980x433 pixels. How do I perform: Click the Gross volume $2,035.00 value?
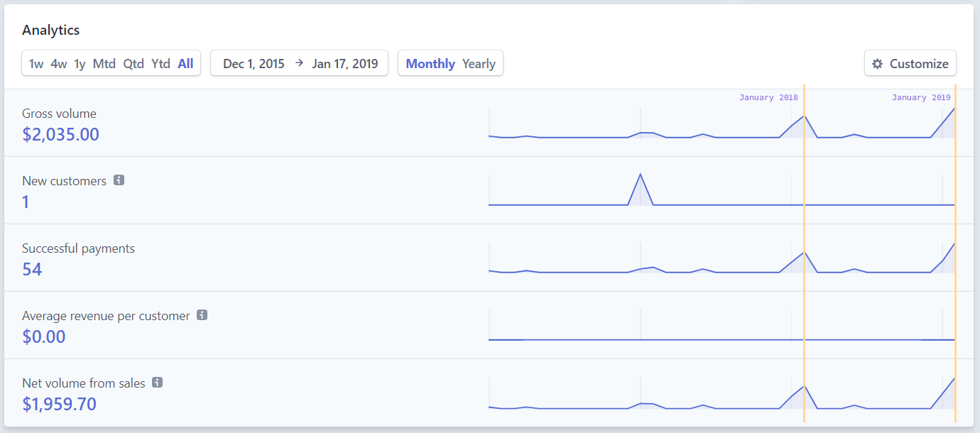tap(61, 134)
